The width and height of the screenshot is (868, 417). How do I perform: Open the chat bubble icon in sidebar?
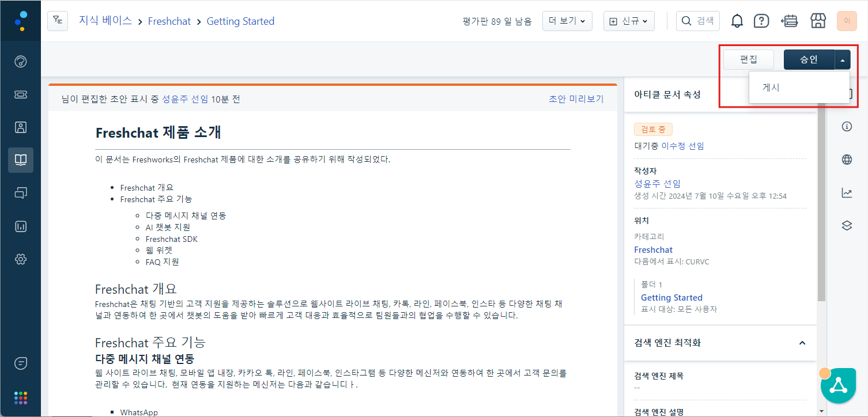pyautogui.click(x=21, y=363)
